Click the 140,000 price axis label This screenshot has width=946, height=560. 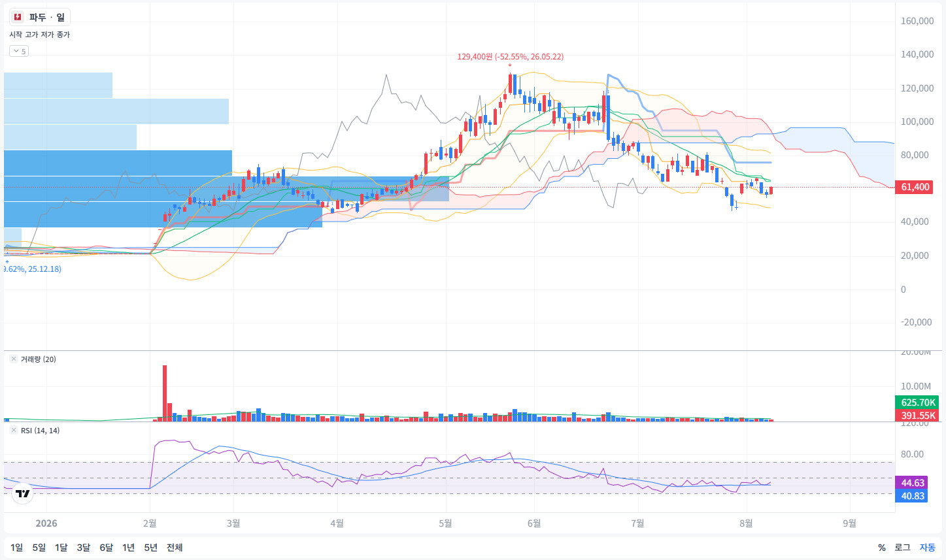point(917,54)
